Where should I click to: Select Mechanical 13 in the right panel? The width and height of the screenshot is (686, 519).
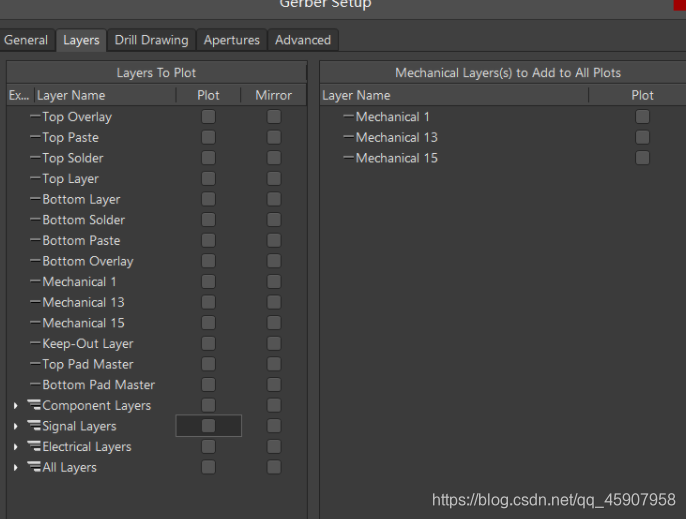click(503, 137)
